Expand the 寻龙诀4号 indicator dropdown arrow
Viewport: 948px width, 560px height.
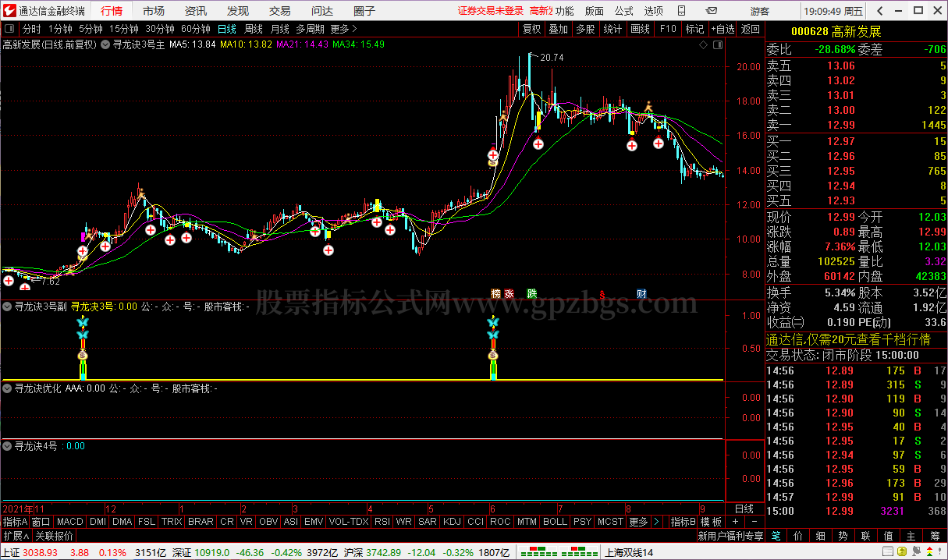tap(8, 446)
